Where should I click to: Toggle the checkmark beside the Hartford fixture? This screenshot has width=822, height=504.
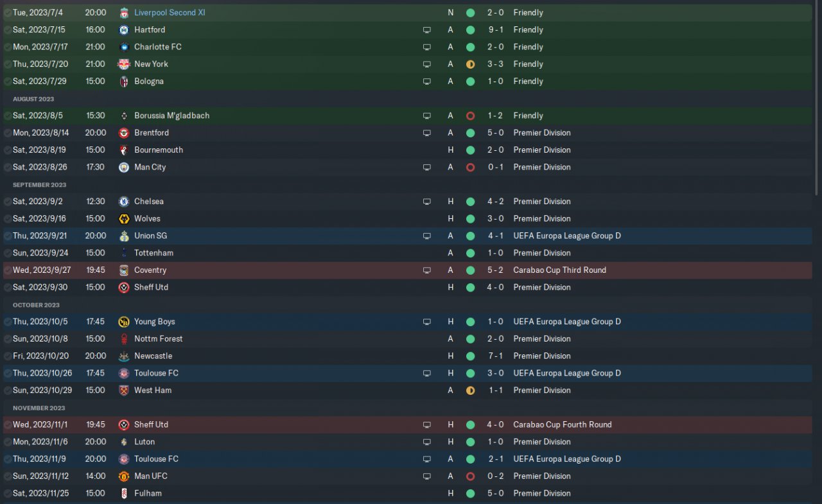(8, 30)
